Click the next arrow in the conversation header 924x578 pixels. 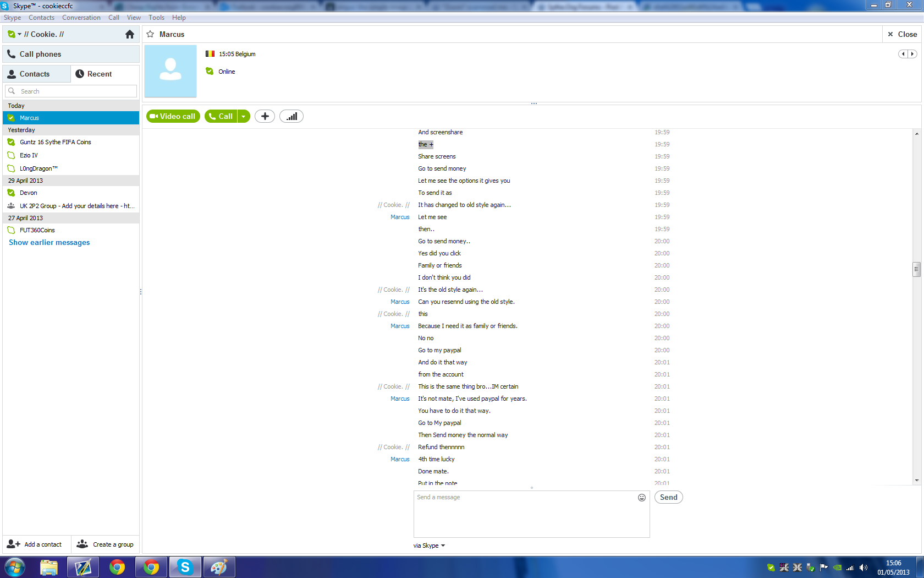(912, 54)
